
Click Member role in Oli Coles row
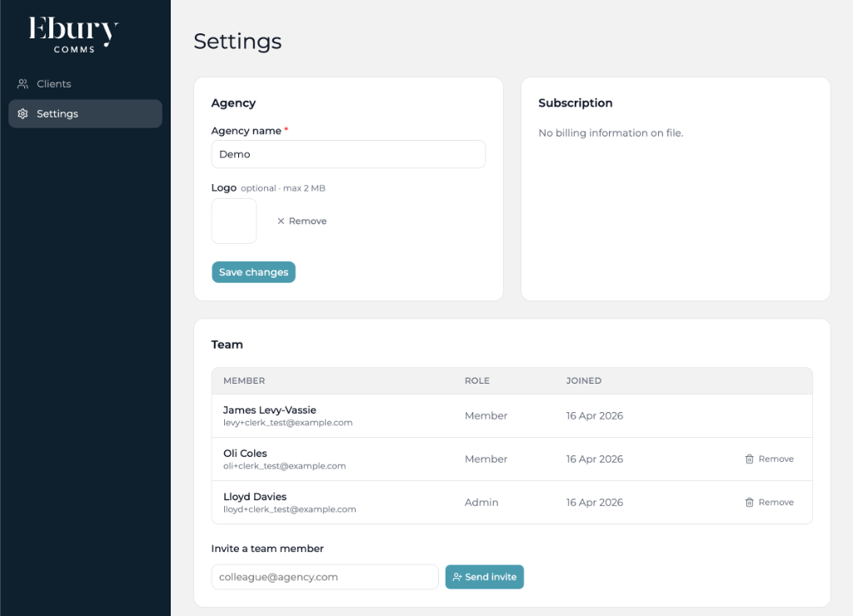click(486, 459)
